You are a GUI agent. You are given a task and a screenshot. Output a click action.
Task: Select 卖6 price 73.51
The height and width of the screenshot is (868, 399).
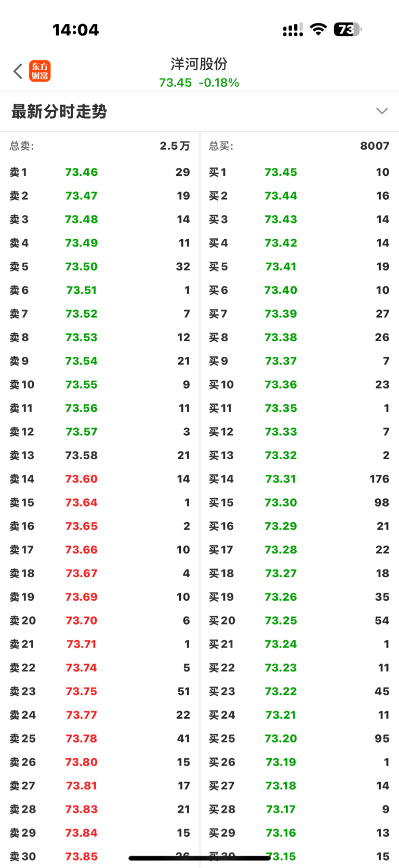point(82,290)
